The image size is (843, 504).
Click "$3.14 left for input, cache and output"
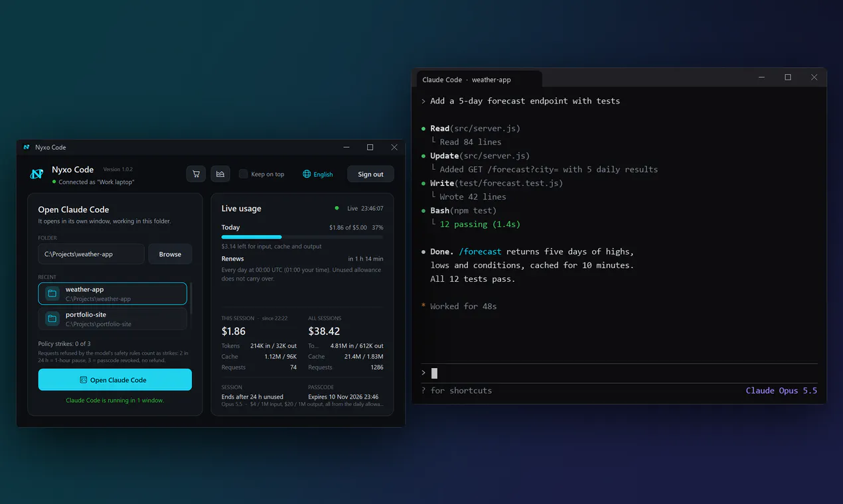(x=271, y=246)
